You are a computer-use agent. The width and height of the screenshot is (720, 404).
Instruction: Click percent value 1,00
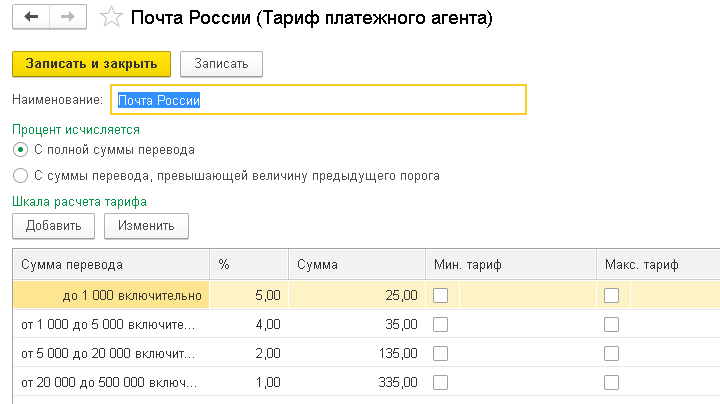268,382
